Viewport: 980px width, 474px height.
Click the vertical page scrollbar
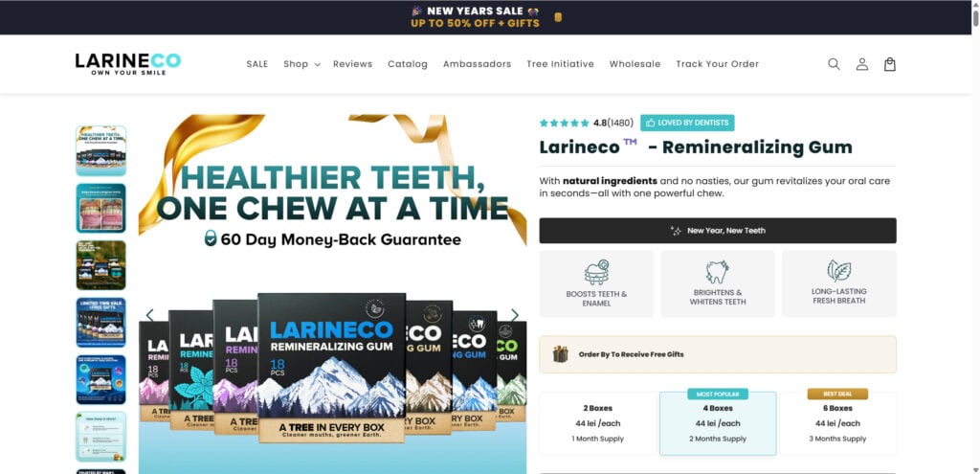tap(975, 237)
